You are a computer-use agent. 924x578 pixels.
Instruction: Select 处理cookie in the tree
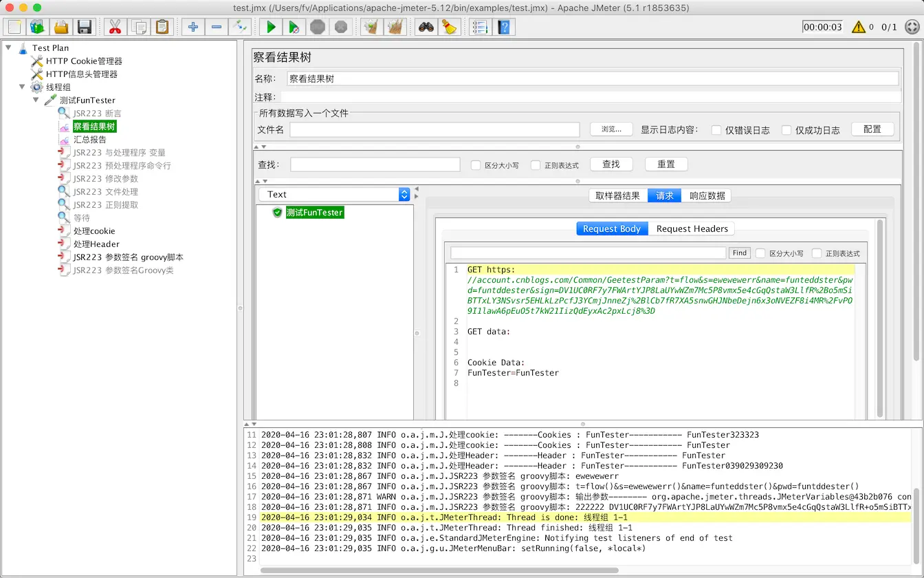[x=94, y=231]
